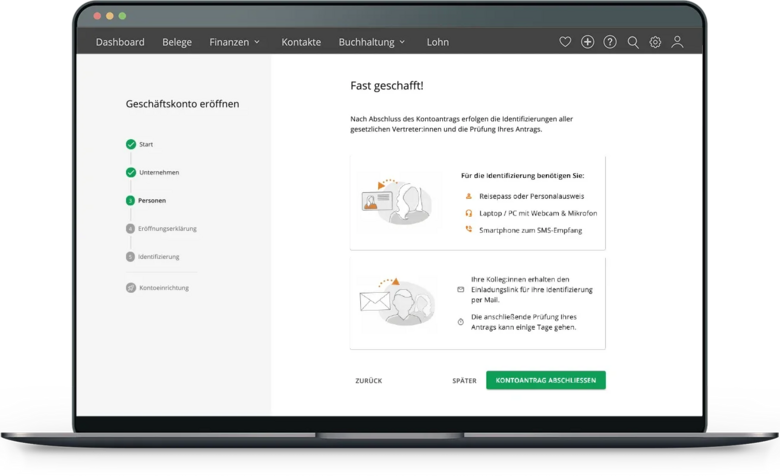Open the user profile icon
Viewport: 780px width, 476px height.
pos(678,42)
